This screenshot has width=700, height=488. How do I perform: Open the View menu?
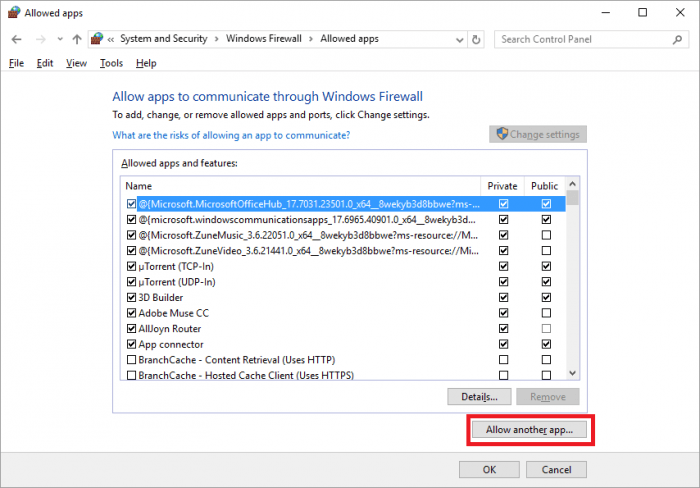click(76, 63)
